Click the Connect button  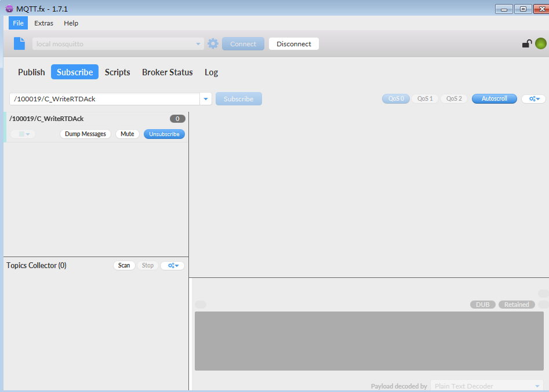pyautogui.click(x=243, y=43)
